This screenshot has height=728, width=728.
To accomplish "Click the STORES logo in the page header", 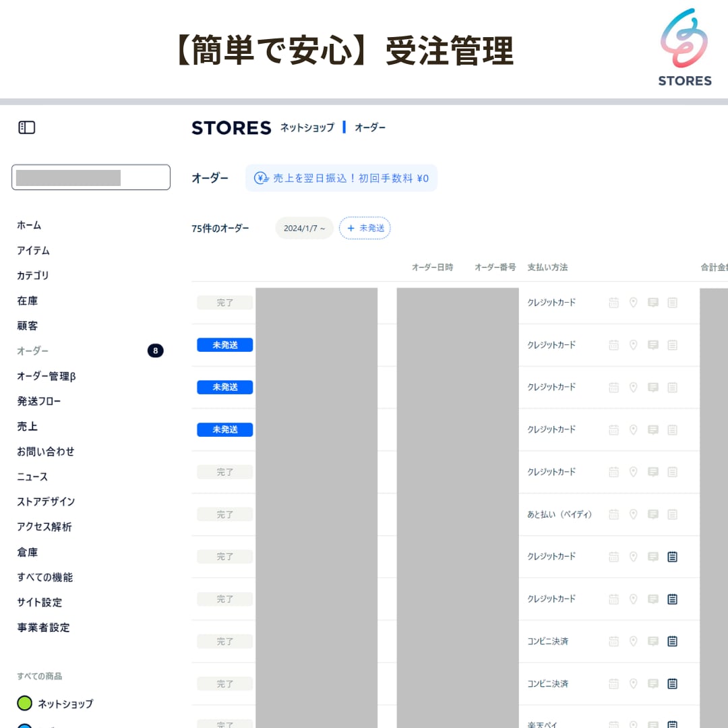I will click(x=231, y=127).
